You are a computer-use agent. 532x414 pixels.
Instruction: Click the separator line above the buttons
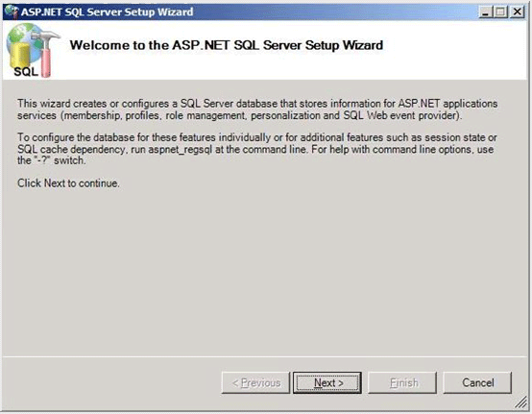coord(265,356)
